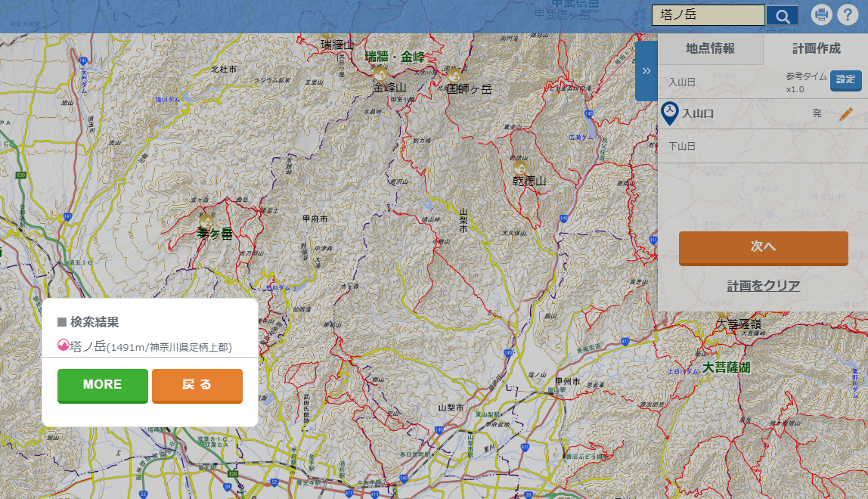
Task: Click the orange 次へ button
Action: tap(763, 247)
